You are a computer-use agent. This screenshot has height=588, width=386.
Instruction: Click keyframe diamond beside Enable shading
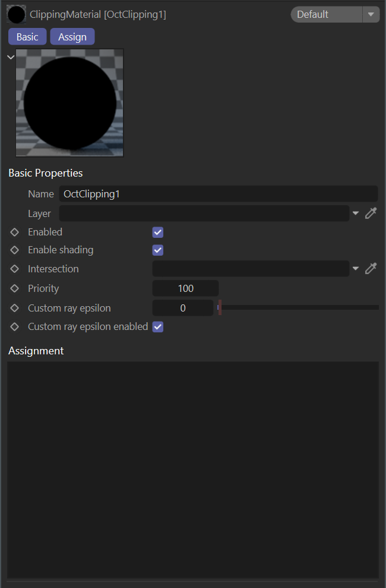tap(15, 250)
